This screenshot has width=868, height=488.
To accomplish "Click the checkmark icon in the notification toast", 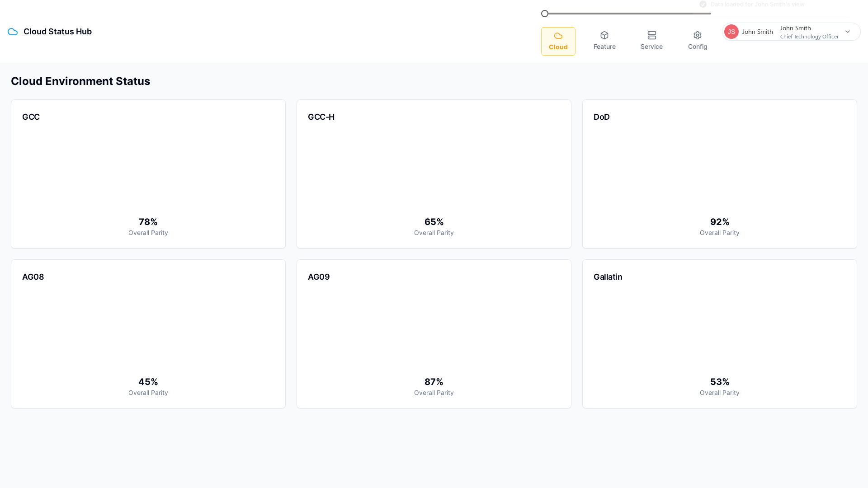I will point(703,4).
